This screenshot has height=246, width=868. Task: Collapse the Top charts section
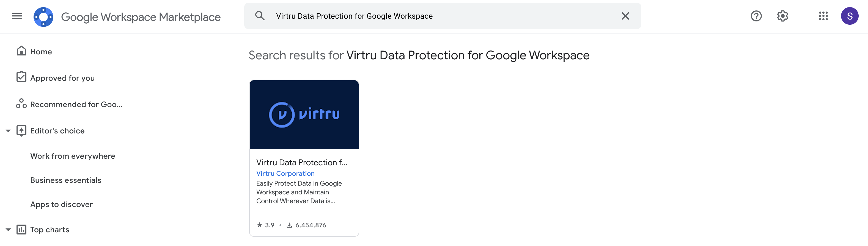coord(8,229)
